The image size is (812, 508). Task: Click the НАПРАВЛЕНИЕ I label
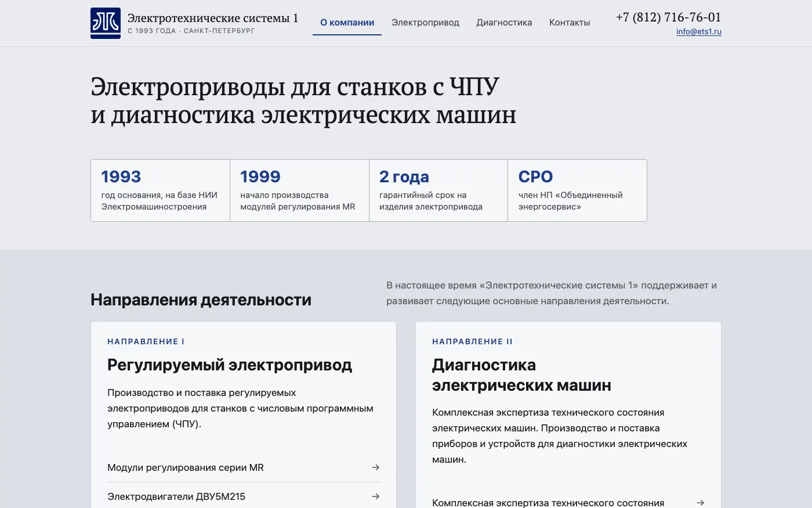(x=146, y=341)
